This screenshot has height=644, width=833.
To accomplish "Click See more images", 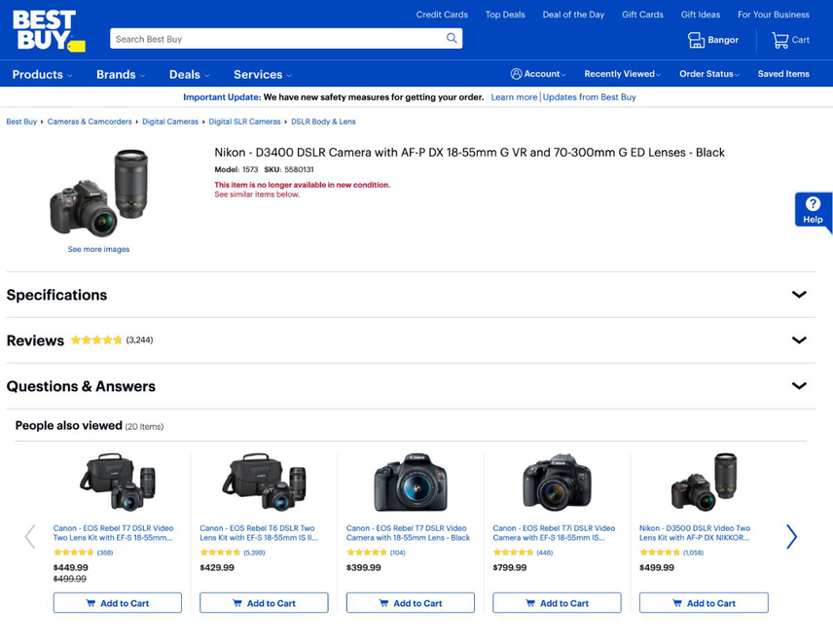I will [97, 249].
